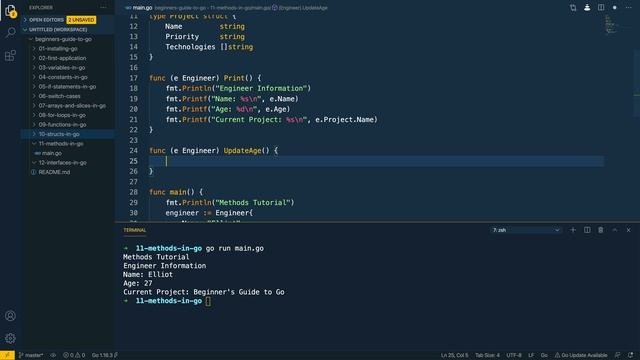Click line number 28 in gutter

133,192
